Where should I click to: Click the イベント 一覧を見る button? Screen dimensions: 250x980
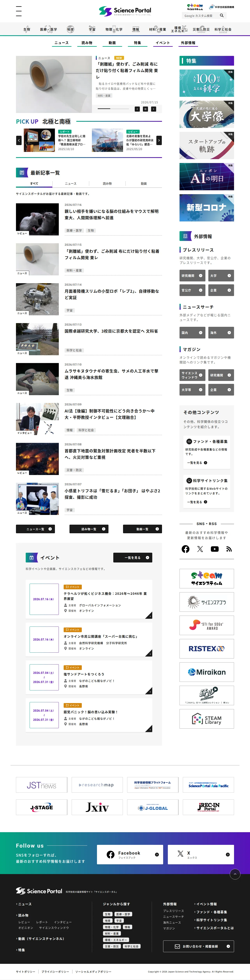point(133,558)
